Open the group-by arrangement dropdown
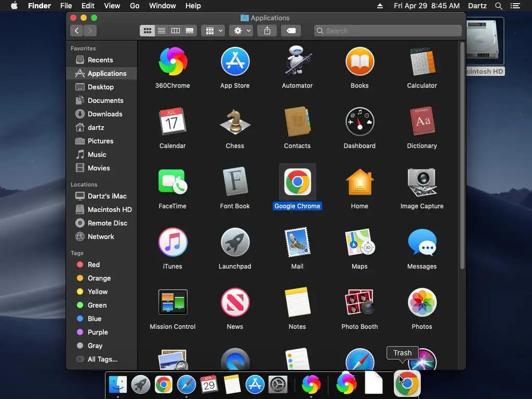Image resolution: width=532 pixels, height=399 pixels. tap(213, 31)
